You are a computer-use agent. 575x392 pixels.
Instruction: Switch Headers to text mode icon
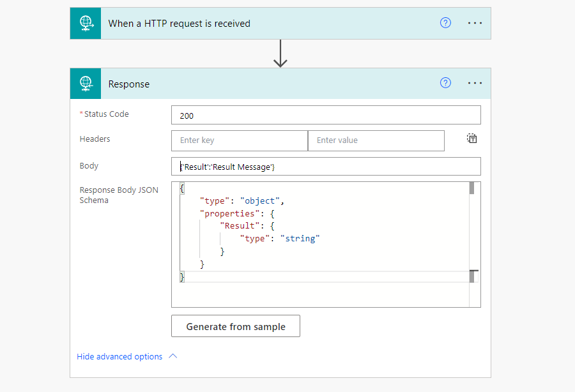471,139
